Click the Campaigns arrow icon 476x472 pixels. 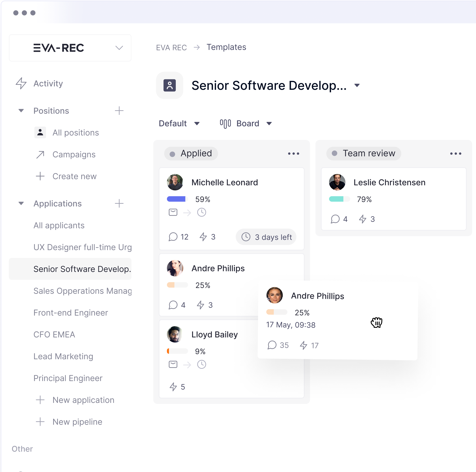40,154
